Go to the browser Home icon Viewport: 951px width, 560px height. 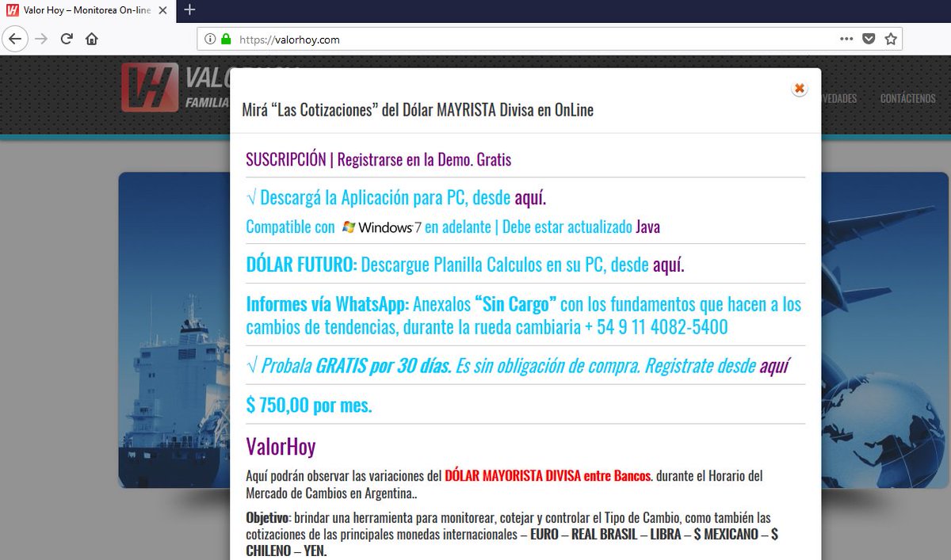[92, 39]
